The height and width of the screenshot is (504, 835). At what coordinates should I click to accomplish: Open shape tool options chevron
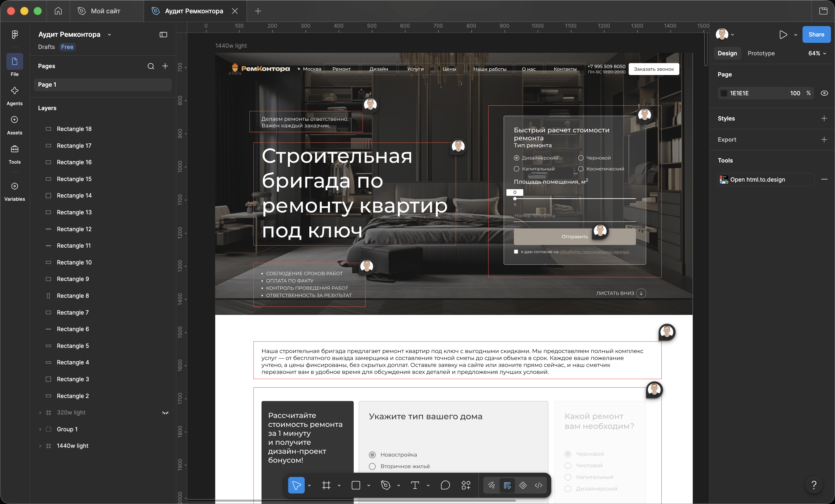pyautogui.click(x=369, y=485)
